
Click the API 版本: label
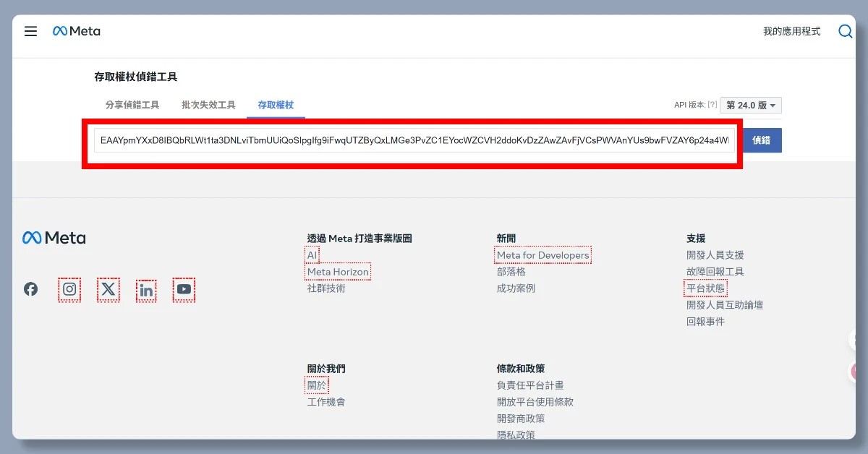[689, 105]
